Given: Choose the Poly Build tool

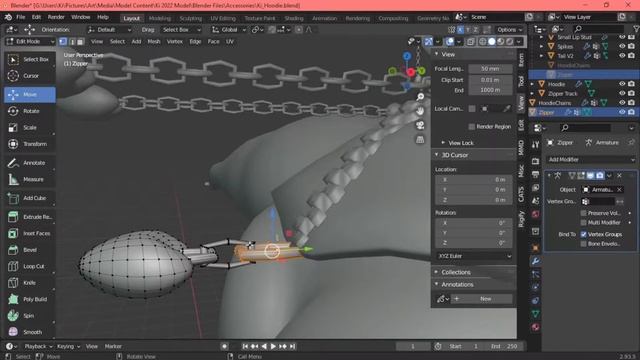Looking at the screenshot, I should coord(30,299).
